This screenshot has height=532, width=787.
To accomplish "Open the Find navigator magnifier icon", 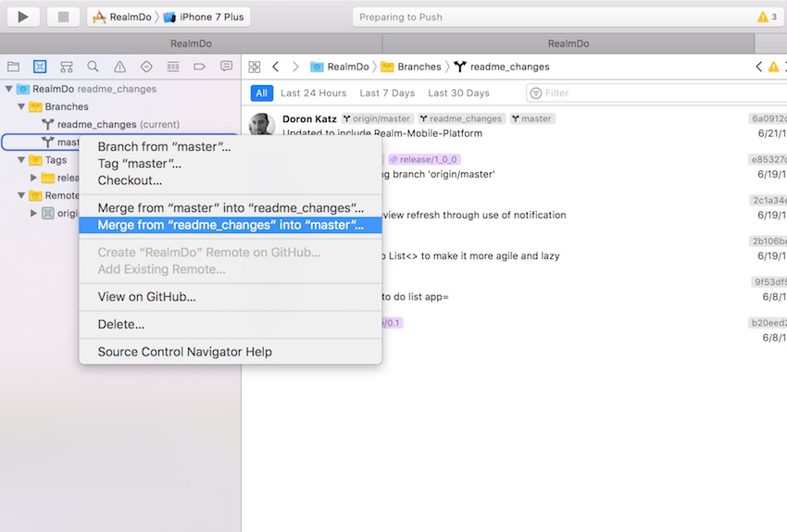I will 93,67.
